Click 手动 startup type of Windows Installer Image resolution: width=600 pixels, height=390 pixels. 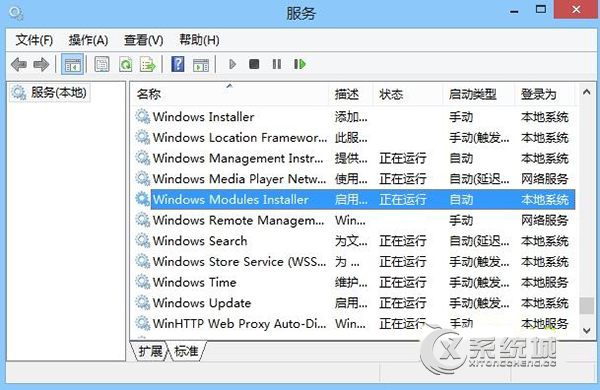point(461,117)
